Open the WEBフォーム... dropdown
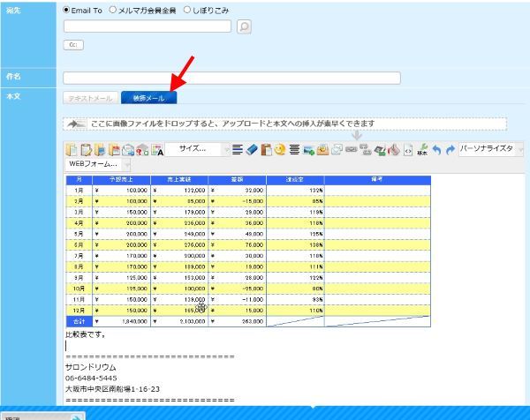530x420 pixels. (x=98, y=164)
